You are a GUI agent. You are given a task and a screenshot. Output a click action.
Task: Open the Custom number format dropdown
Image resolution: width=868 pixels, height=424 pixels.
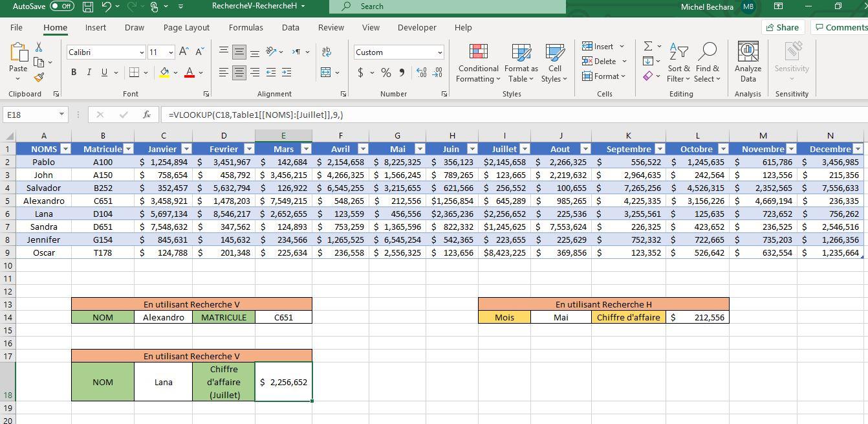click(x=440, y=52)
